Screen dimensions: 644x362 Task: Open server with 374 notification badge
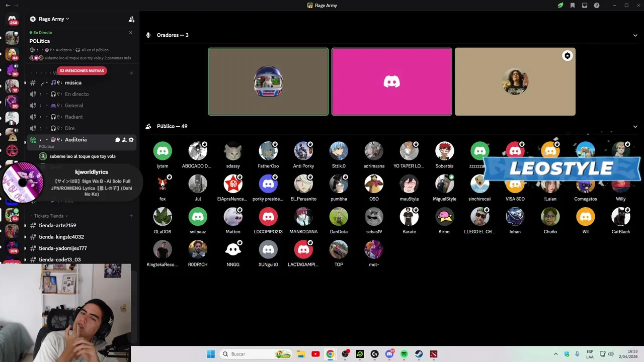coord(12,246)
